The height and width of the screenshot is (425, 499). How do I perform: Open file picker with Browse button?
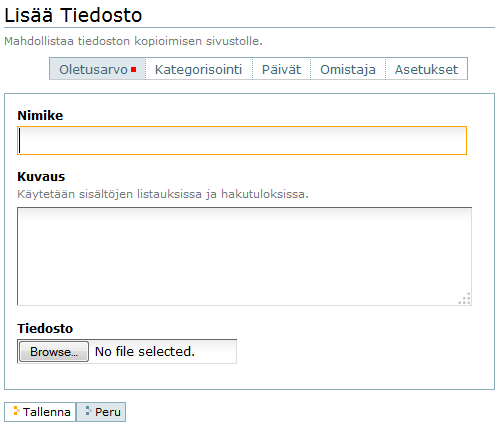tap(54, 352)
